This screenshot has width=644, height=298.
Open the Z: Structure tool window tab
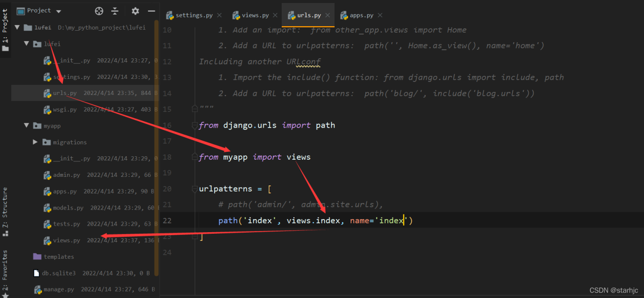pos(5,211)
